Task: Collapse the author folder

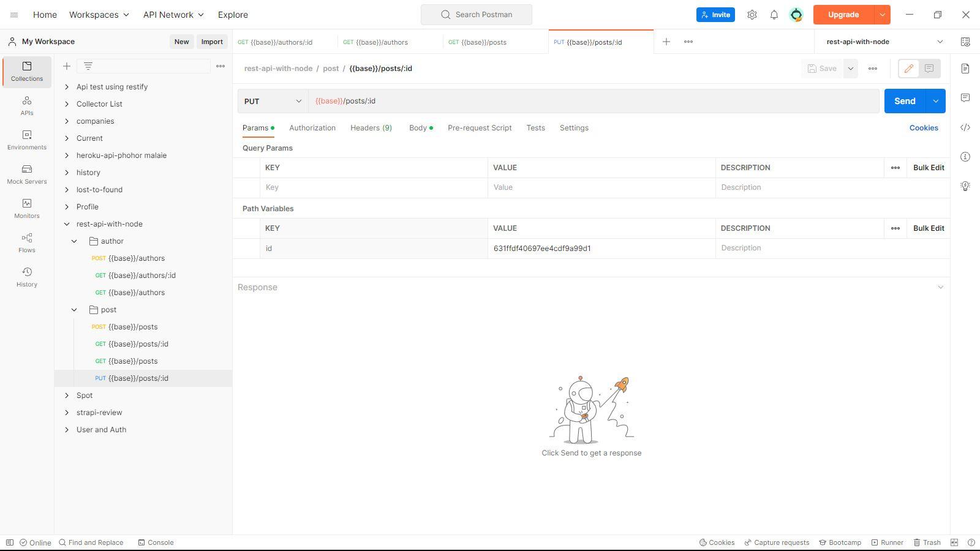Action: (74, 241)
